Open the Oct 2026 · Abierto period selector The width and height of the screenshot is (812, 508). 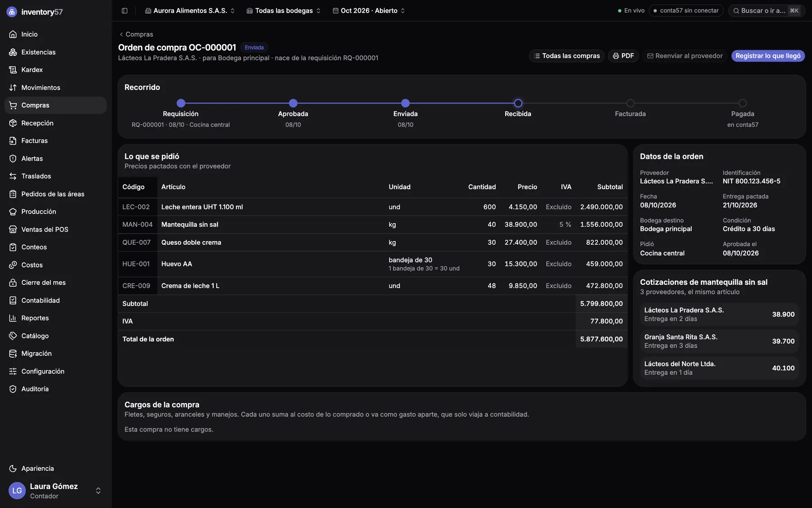tap(369, 10)
